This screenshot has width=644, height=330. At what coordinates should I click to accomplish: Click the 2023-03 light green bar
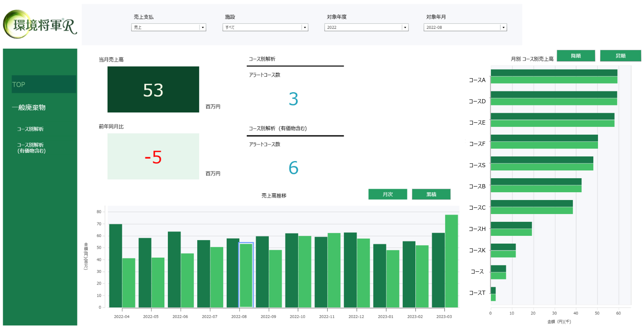coord(451,261)
